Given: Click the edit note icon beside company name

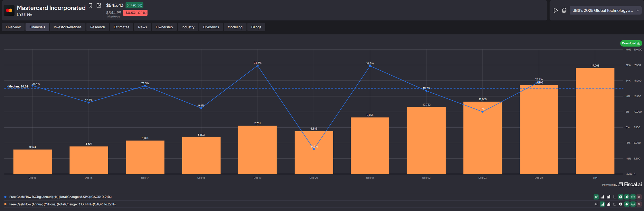Looking at the screenshot, I should [x=99, y=5].
